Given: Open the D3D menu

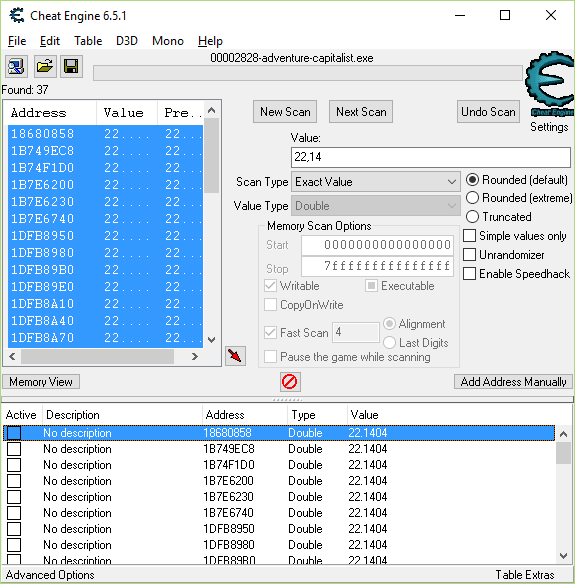Looking at the screenshot, I should pos(127,41).
